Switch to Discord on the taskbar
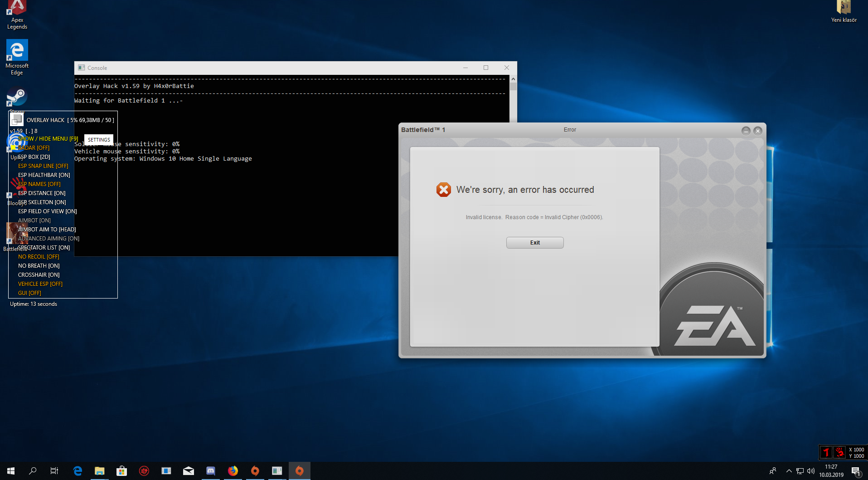The height and width of the screenshot is (480, 868). point(211,471)
